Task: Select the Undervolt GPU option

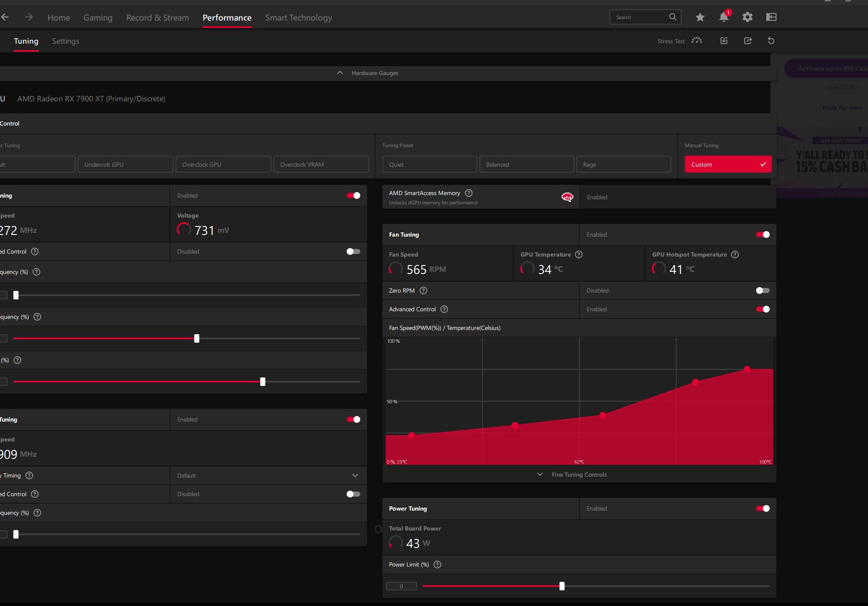Action: click(125, 165)
